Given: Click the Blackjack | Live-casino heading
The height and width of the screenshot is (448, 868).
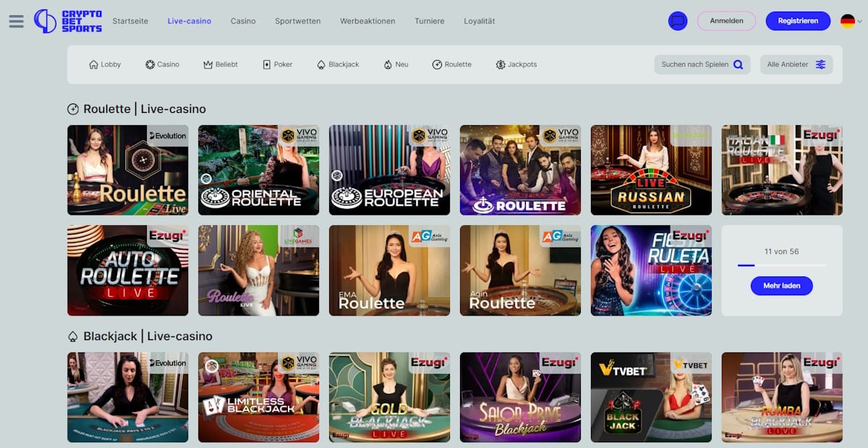Looking at the screenshot, I should click(x=148, y=337).
